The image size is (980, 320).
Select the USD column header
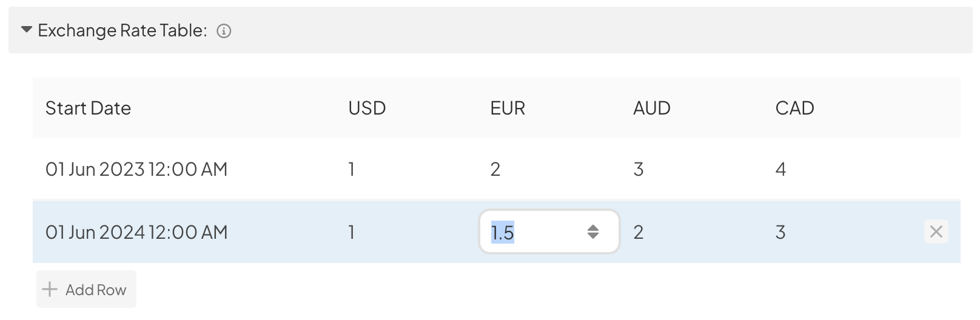point(367,108)
